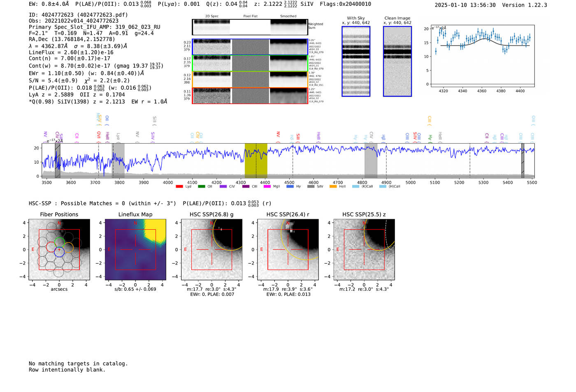
Task: Click the blue fiber circle in Fiber Positions
Action: pyautogui.click(x=59, y=252)
